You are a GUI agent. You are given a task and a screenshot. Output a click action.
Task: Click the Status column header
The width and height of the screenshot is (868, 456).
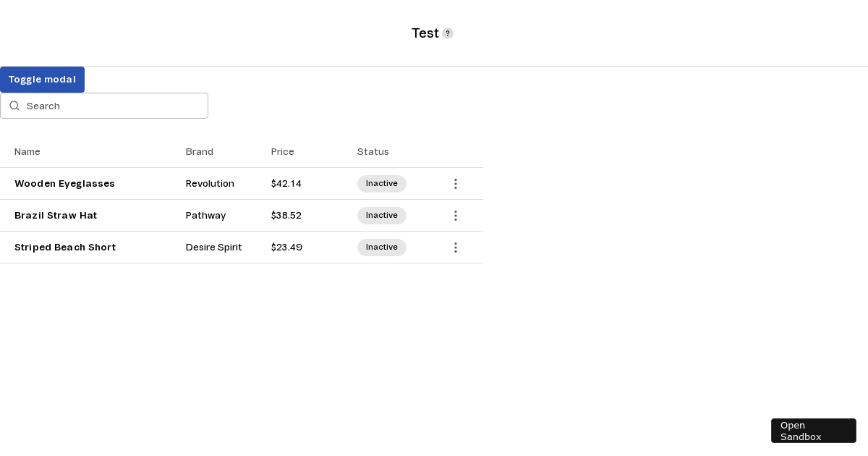[373, 152]
